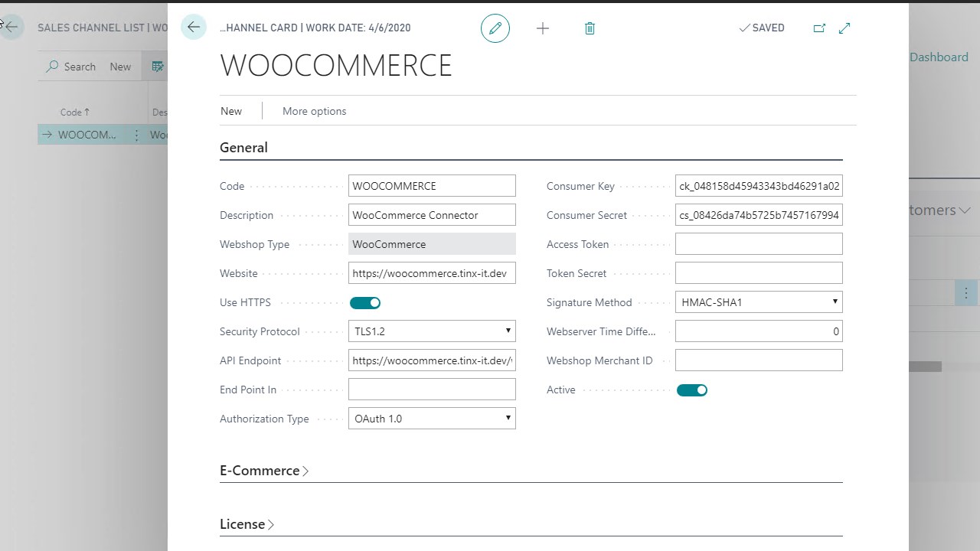
Task: Open the Authorization Type dropdown
Action: click(432, 419)
